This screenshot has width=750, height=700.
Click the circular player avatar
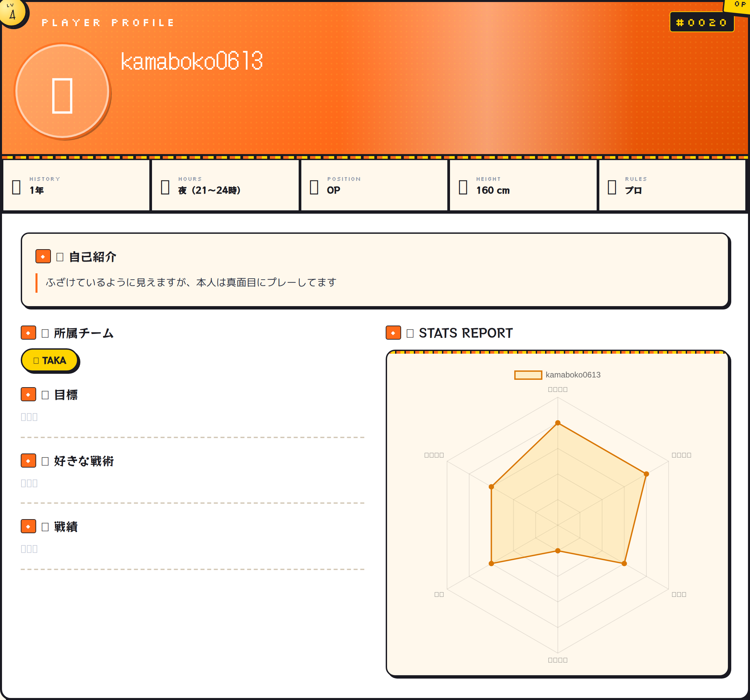[62, 91]
